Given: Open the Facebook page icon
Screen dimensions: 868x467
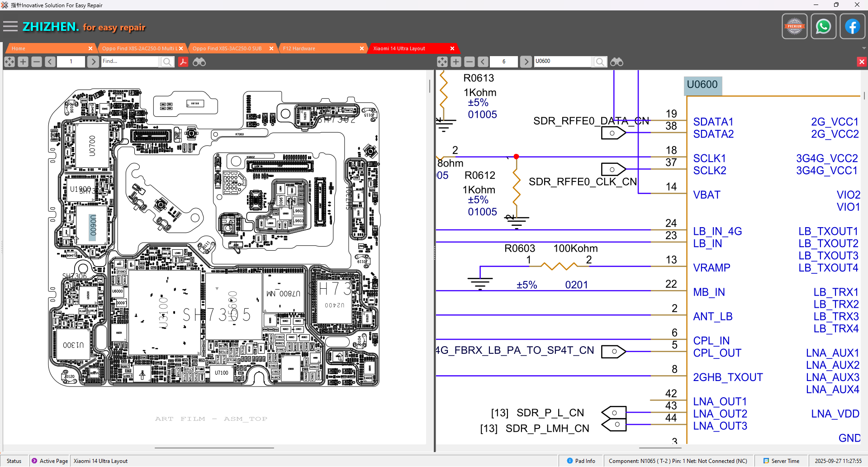Looking at the screenshot, I should pos(852,27).
